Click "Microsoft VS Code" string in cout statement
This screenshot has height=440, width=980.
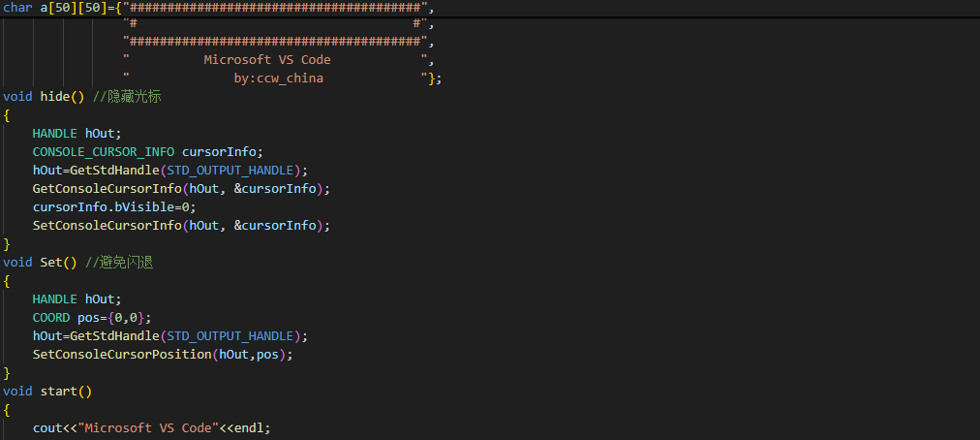pos(150,428)
